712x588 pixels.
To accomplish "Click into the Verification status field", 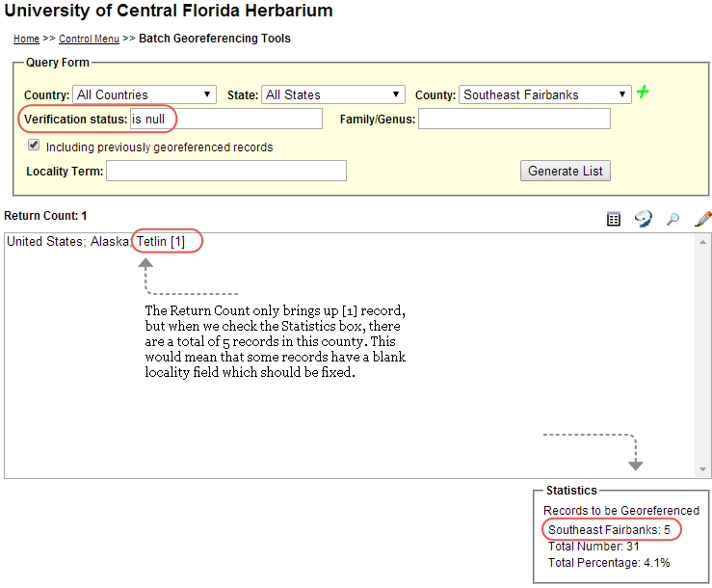I will [x=226, y=119].
